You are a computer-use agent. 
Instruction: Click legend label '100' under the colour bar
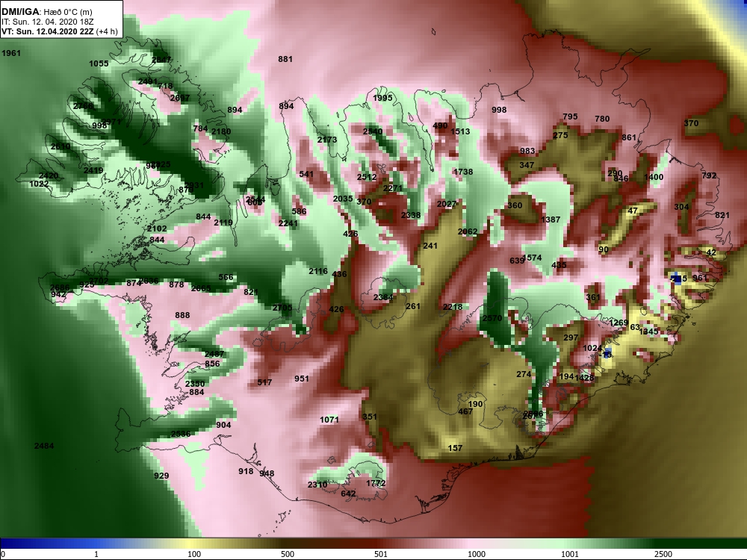tap(194, 554)
